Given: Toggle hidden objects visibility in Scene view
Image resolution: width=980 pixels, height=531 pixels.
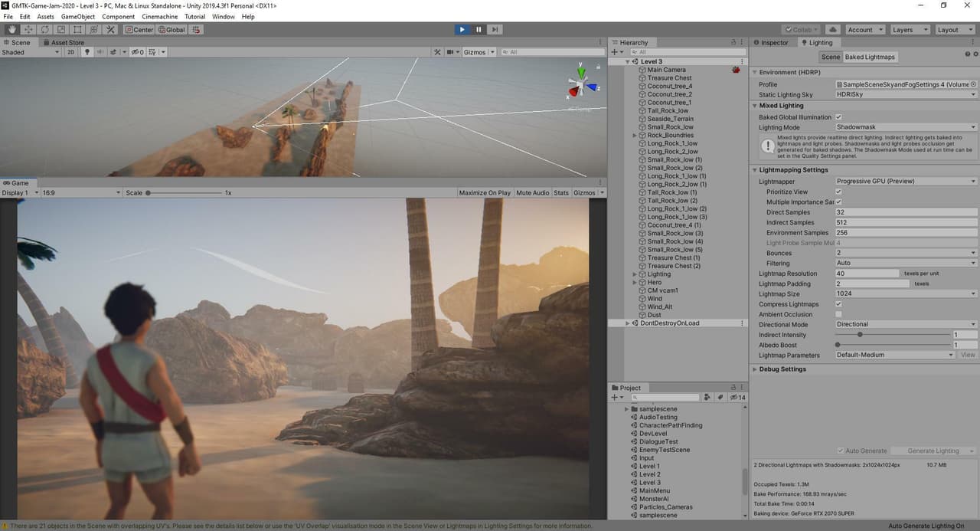Looking at the screenshot, I should [137, 52].
